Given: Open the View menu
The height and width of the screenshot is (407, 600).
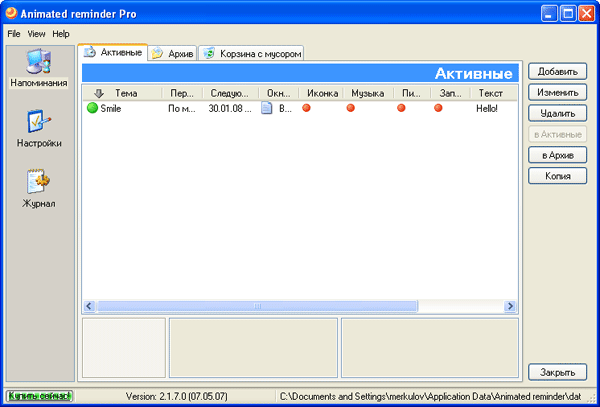Looking at the screenshot, I should coord(36,34).
